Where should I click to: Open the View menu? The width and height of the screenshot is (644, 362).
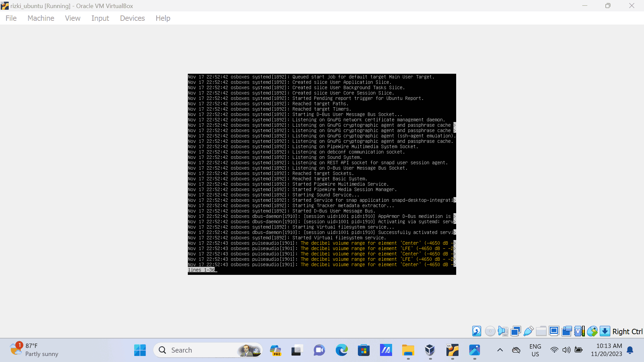click(72, 18)
